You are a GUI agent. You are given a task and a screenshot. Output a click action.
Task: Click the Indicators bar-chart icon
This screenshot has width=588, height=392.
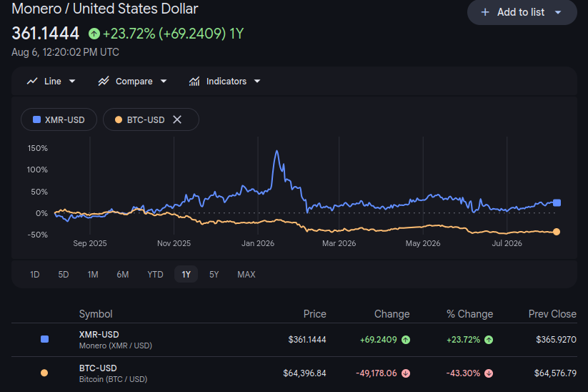(x=194, y=81)
